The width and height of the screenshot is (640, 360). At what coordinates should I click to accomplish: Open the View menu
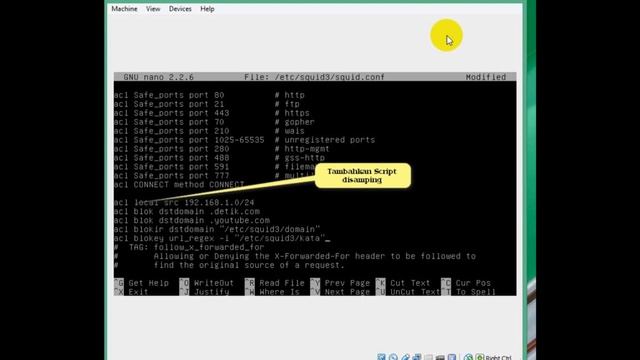(x=153, y=9)
